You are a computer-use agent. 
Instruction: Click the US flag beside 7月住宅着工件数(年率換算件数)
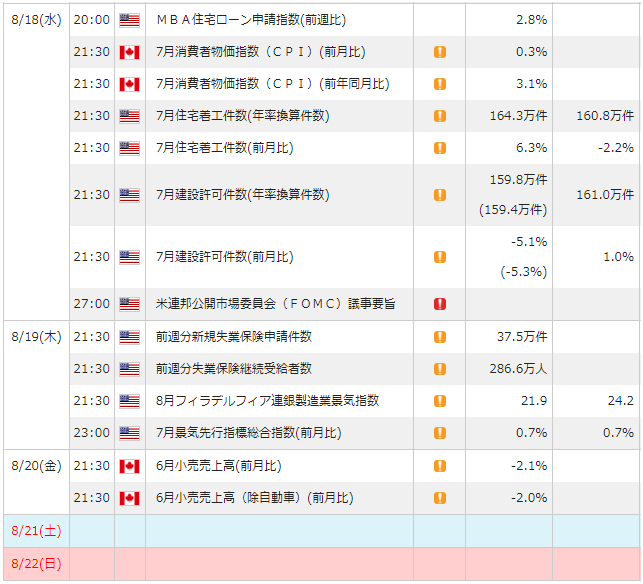tap(129, 116)
